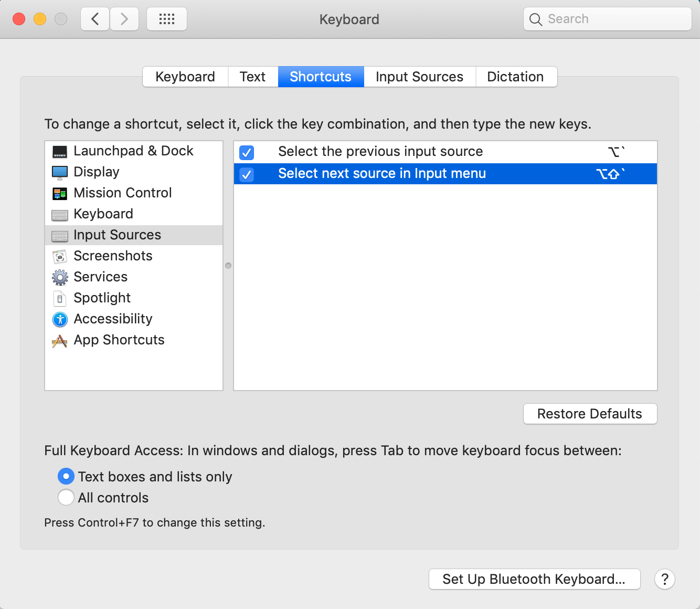Uncheck Select next source in Input menu
This screenshot has height=609, width=700.
247,174
